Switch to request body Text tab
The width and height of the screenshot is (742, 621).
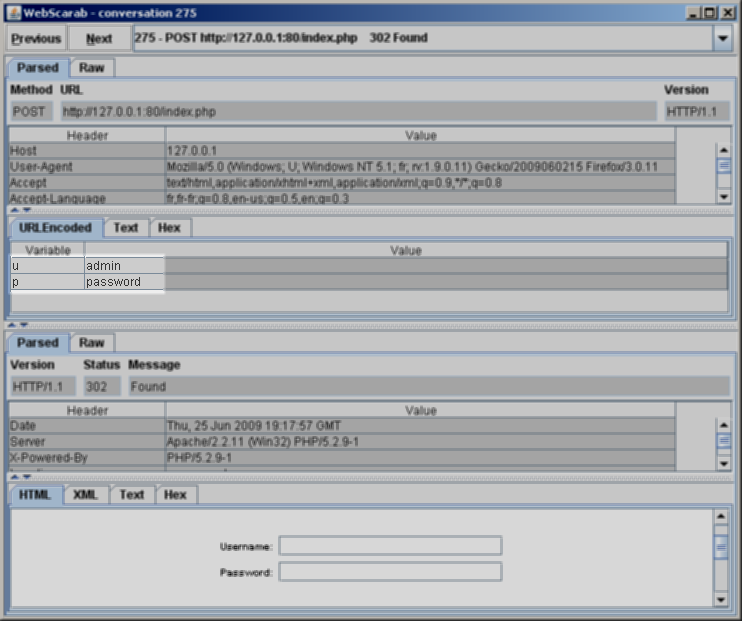coord(126,228)
